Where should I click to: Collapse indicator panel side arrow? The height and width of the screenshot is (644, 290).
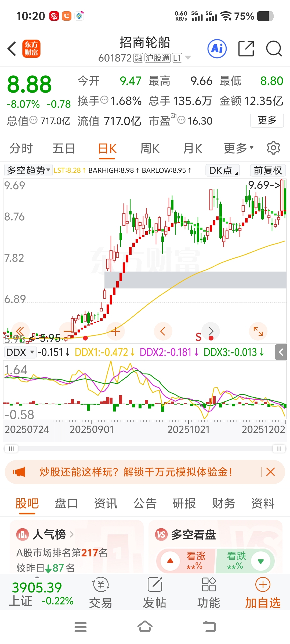coord(281,352)
